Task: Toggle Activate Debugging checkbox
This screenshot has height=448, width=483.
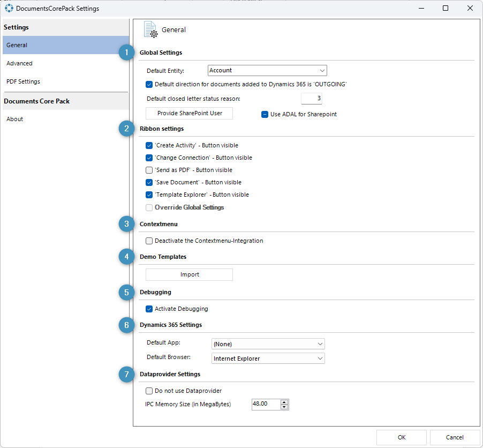Action: tap(149, 309)
